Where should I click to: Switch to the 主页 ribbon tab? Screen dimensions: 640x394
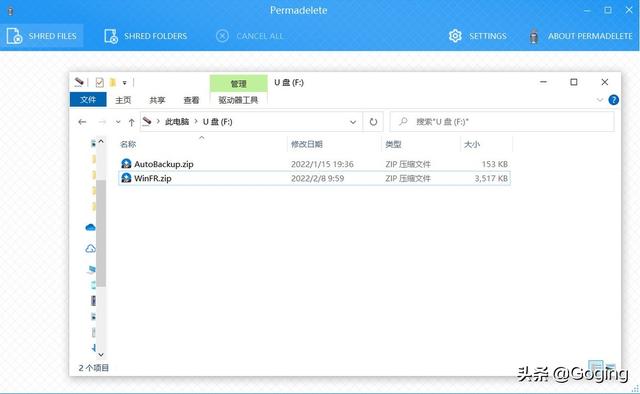(x=123, y=100)
